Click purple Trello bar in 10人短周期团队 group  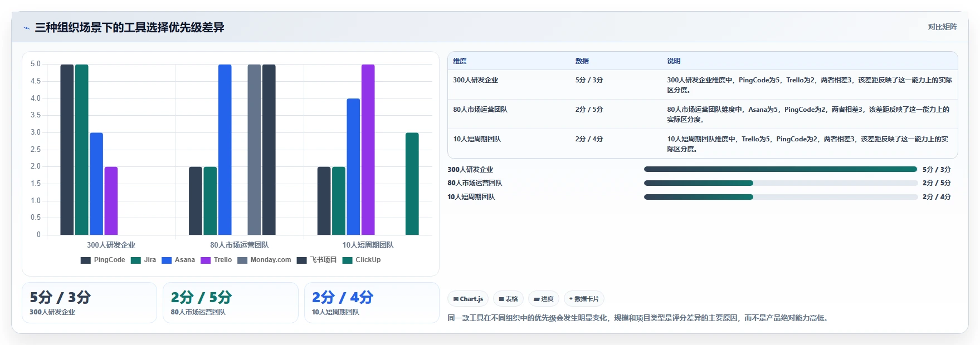368,150
